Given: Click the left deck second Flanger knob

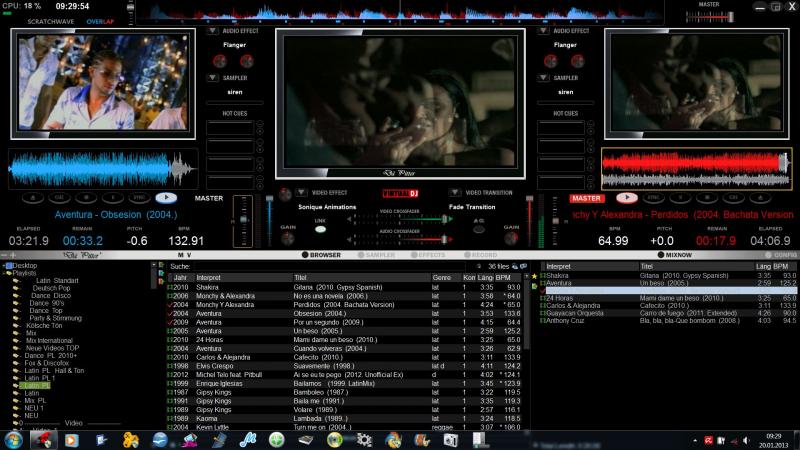Looking at the screenshot, I should (246, 62).
